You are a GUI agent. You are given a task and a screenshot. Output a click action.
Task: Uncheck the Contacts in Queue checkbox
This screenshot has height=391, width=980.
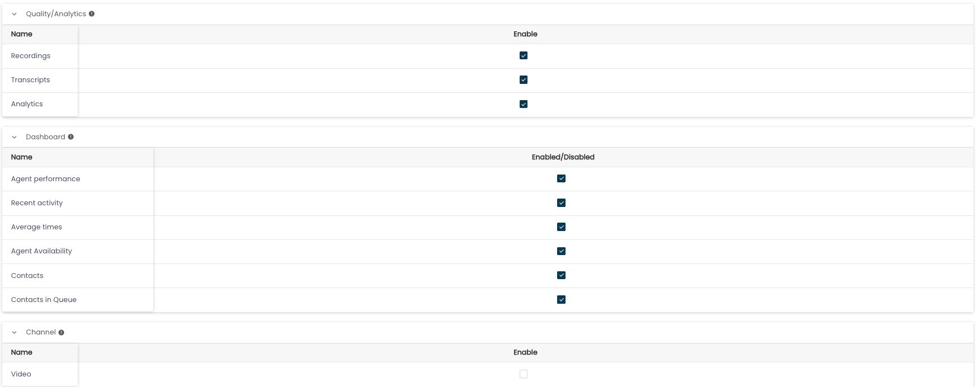click(x=562, y=300)
